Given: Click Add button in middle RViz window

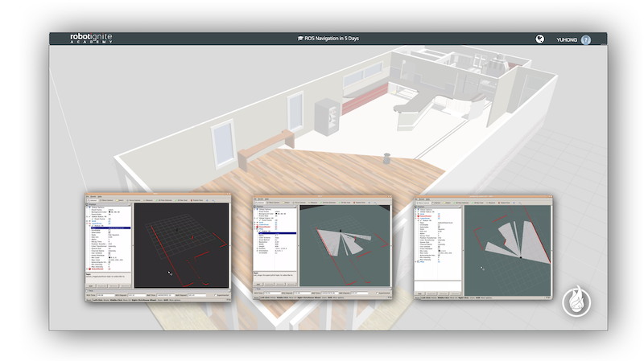Looking at the screenshot, I should pos(258,285).
